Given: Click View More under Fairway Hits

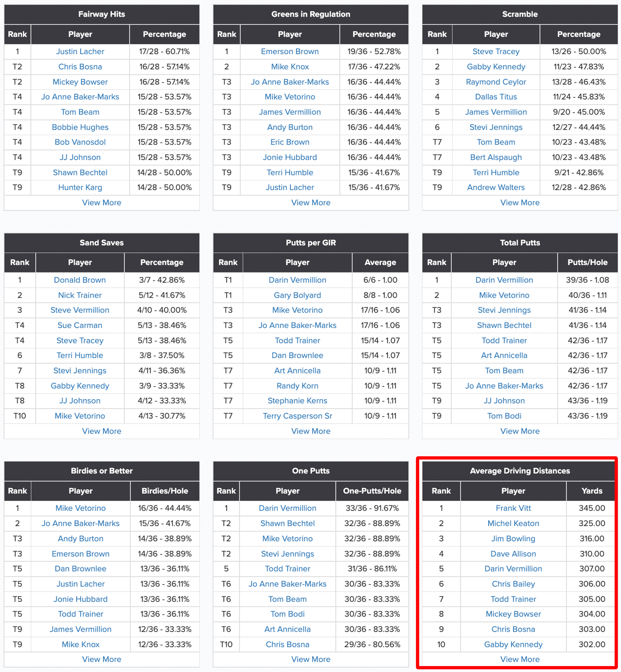Looking at the screenshot, I should [102, 202].
